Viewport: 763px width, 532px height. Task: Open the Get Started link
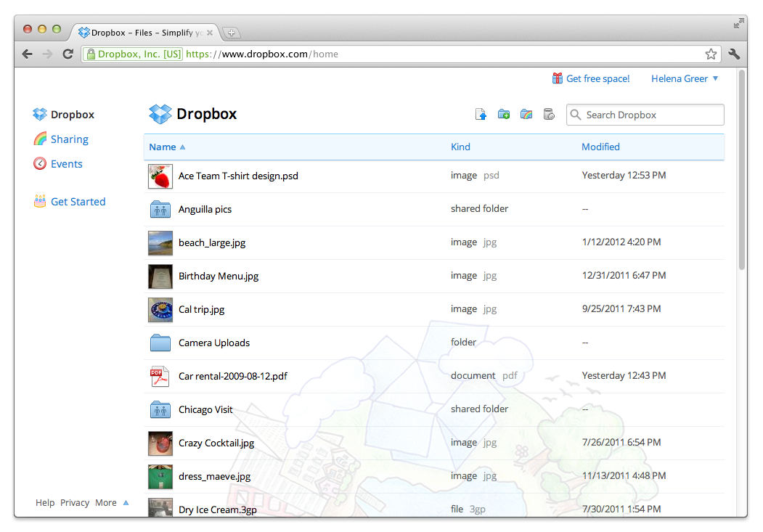coord(78,202)
